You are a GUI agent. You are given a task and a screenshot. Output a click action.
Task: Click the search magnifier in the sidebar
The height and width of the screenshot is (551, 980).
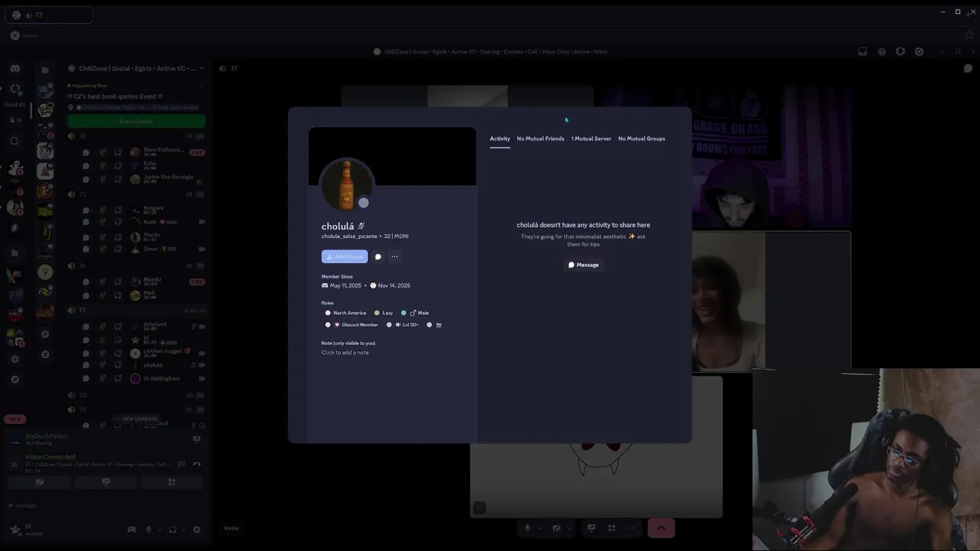(15, 141)
